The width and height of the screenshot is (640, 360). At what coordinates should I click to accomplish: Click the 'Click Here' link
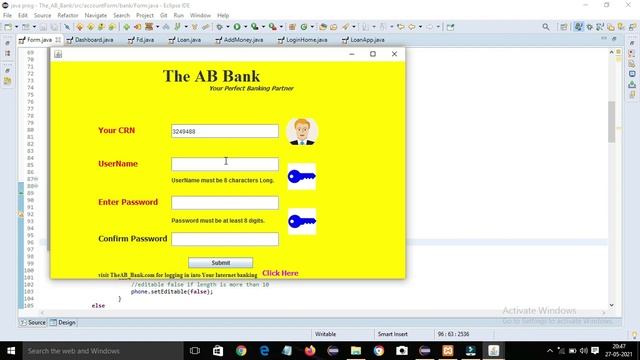pos(280,273)
